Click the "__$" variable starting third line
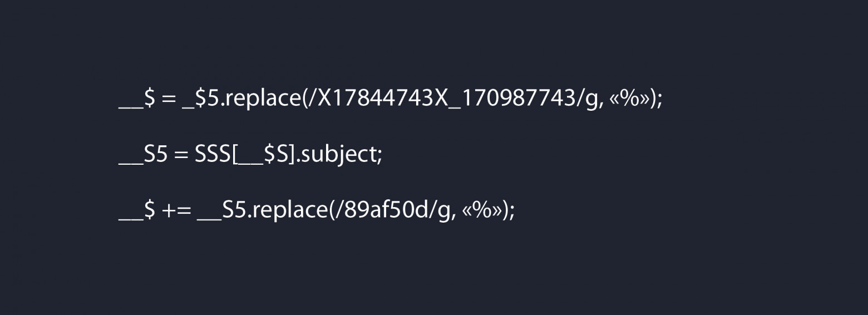Screen dimensions: 868x315 (136, 210)
